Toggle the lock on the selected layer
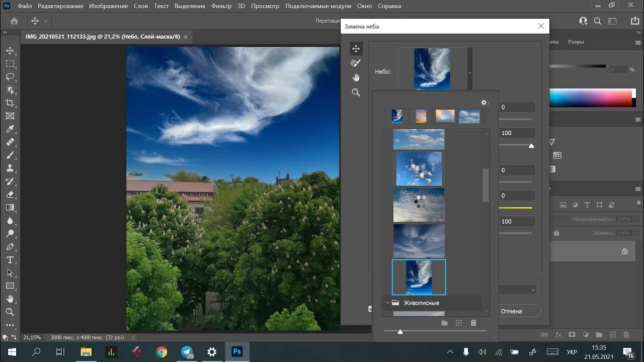The height and width of the screenshot is (362, 644). tap(625, 251)
